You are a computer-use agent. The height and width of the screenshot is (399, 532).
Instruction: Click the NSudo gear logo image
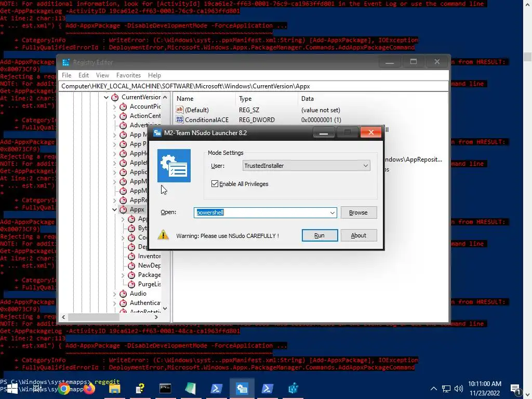tap(174, 166)
